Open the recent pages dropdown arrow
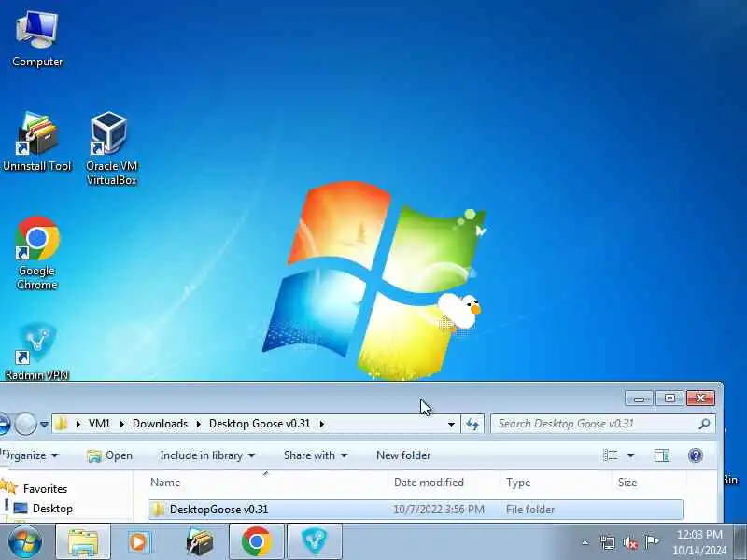 pos(44,424)
